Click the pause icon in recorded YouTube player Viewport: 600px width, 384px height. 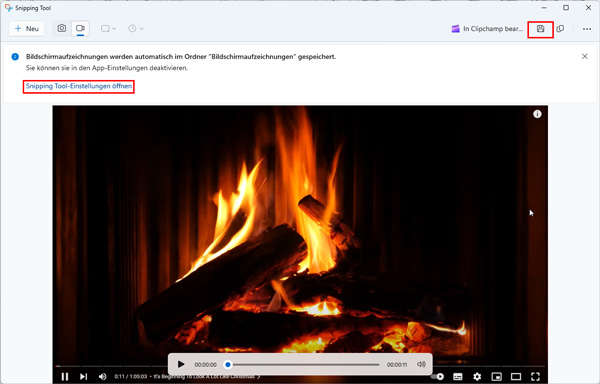(x=65, y=376)
